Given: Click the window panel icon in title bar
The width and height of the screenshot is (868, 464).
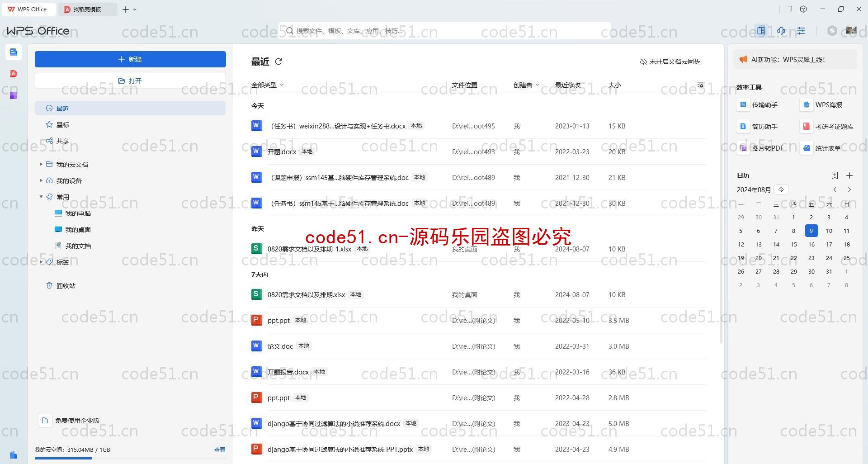Looking at the screenshot, I should [789, 9].
